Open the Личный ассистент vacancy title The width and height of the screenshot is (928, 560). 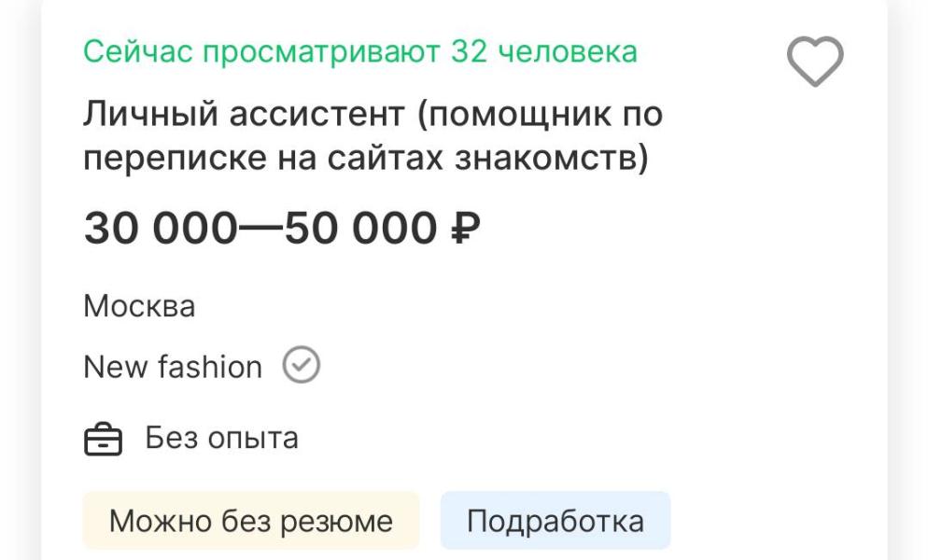point(373,137)
